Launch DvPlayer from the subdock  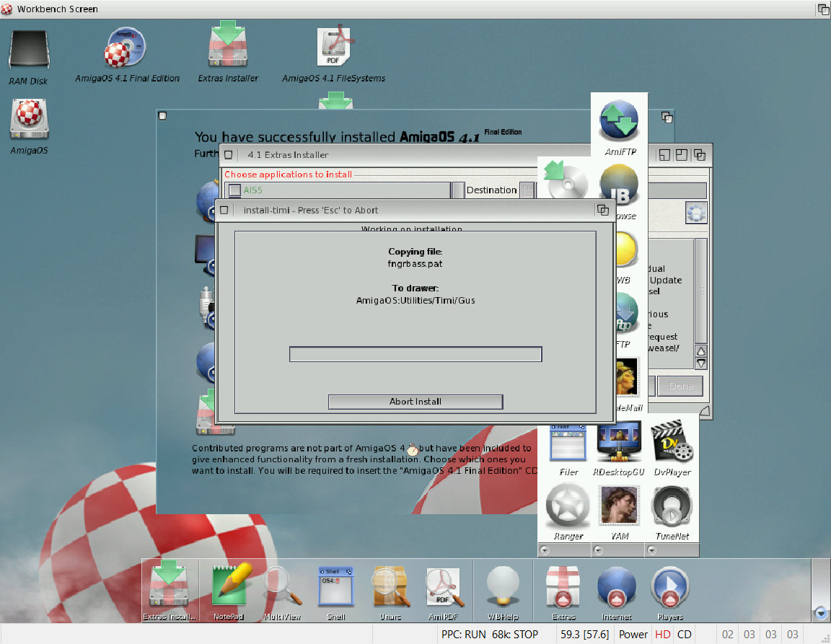point(672,441)
